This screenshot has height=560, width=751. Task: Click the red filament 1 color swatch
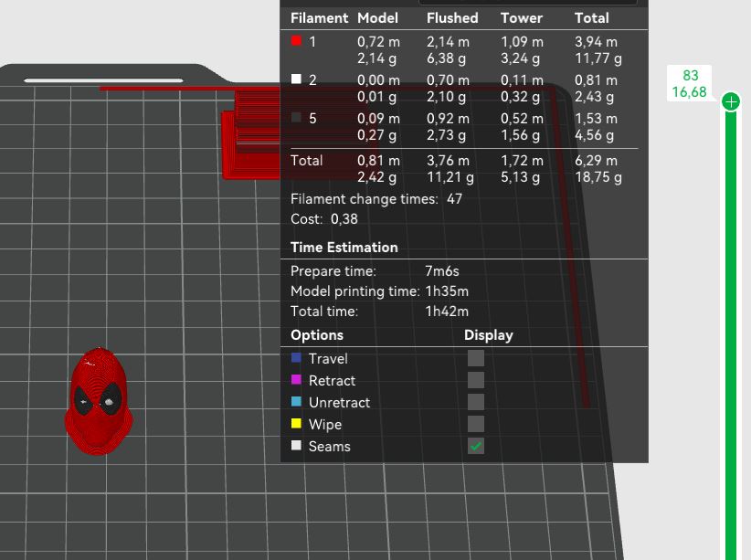(297, 41)
